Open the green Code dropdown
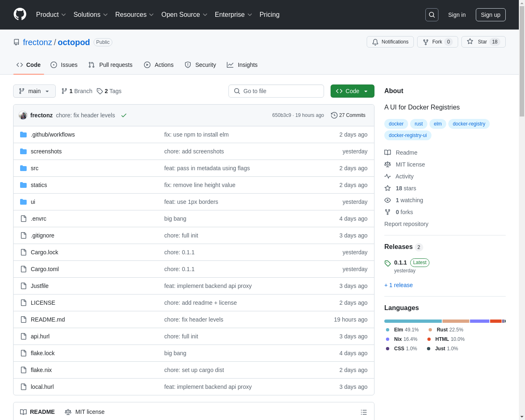The height and width of the screenshot is (420, 525). coord(352,91)
